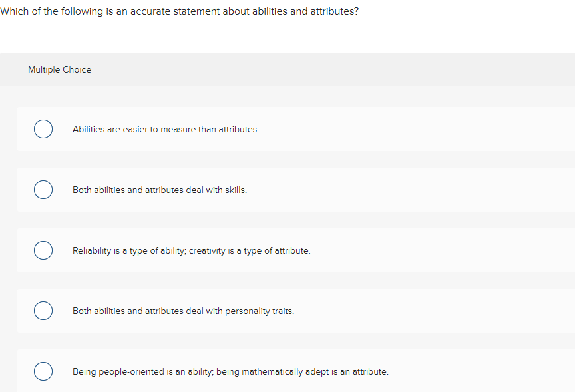The image size is (575, 392).
Task: Select 'Reliability is a type of ability; creativity is a type of attribute'
Action: click(43, 250)
